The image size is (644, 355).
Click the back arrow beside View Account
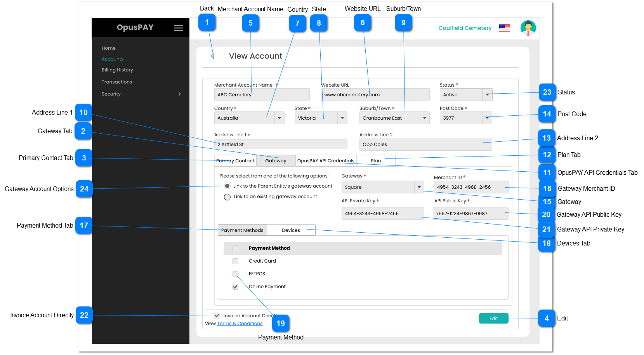pos(212,56)
